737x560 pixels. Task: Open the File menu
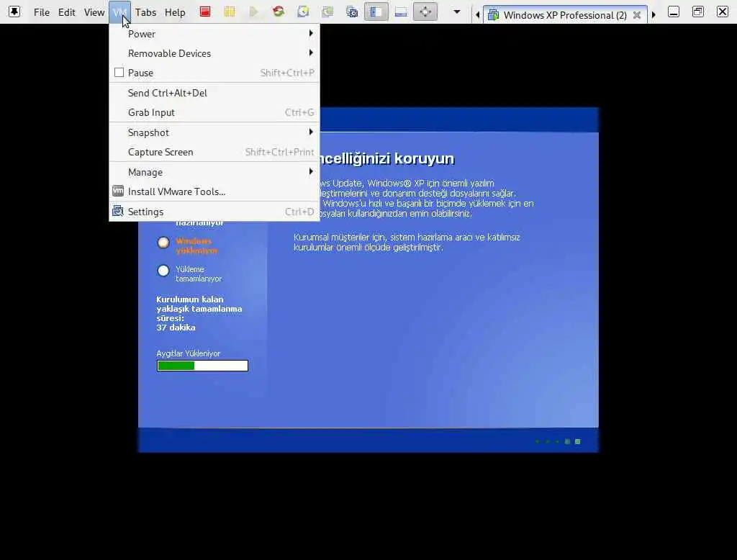pyautogui.click(x=41, y=12)
